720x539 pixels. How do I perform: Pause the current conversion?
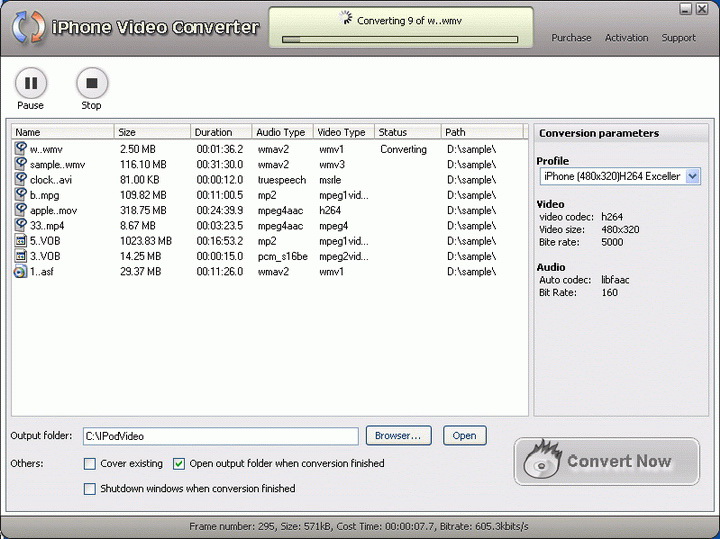click(31, 83)
